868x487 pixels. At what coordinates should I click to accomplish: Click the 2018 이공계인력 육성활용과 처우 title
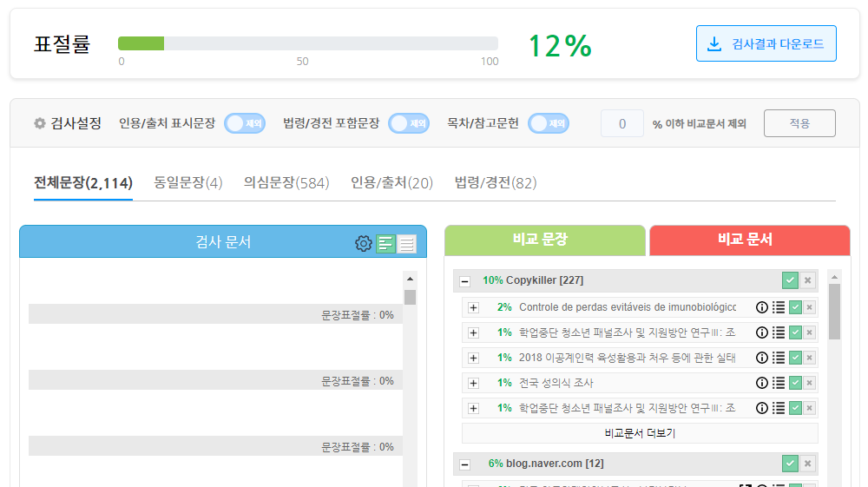(x=628, y=358)
